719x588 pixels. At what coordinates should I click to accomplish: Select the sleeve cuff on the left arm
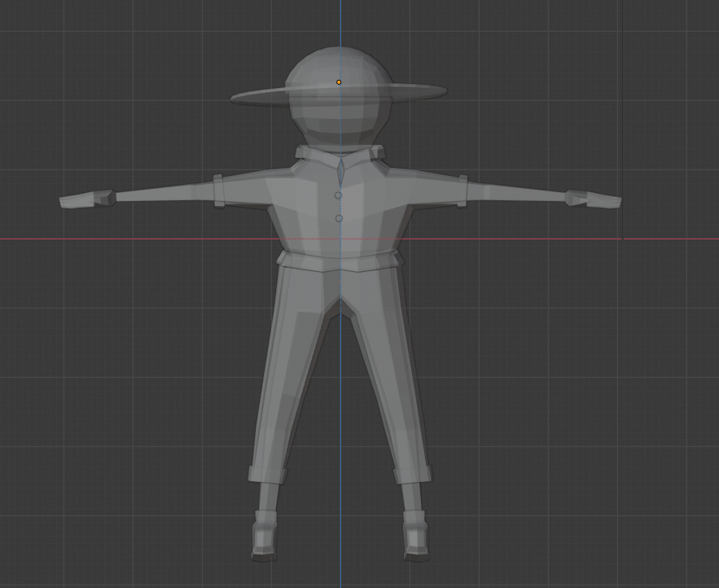click(219, 191)
